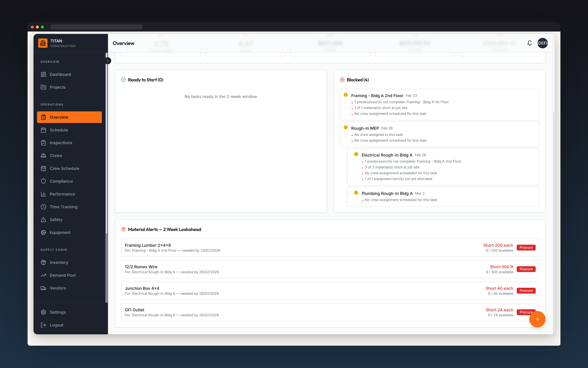Click the Equipment gear icon
This screenshot has width=588, height=368.
pos(43,233)
